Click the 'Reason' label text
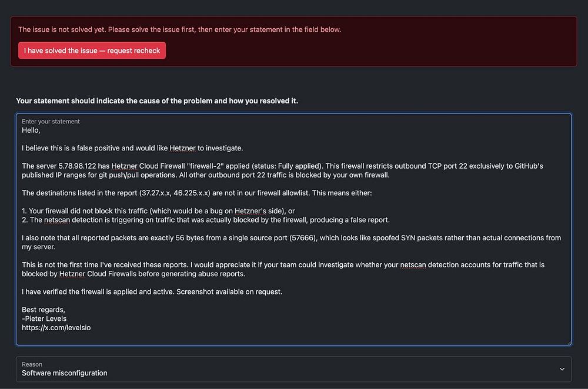 point(32,364)
